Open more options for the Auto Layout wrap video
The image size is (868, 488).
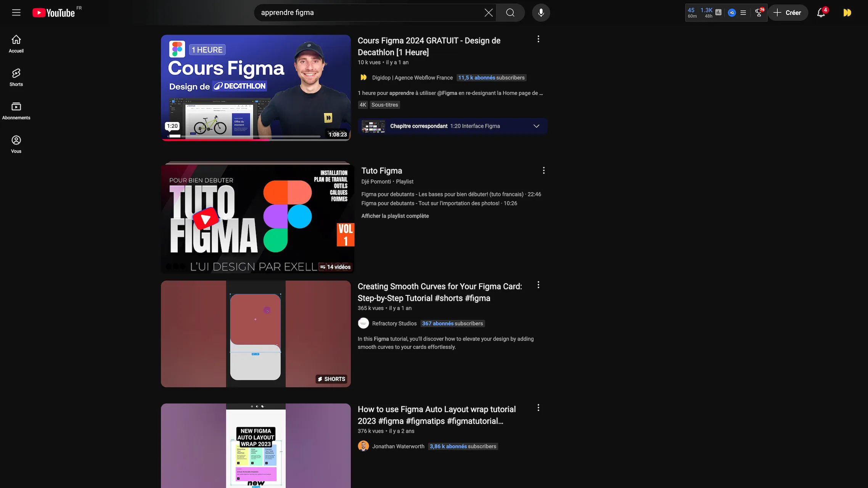(x=538, y=408)
